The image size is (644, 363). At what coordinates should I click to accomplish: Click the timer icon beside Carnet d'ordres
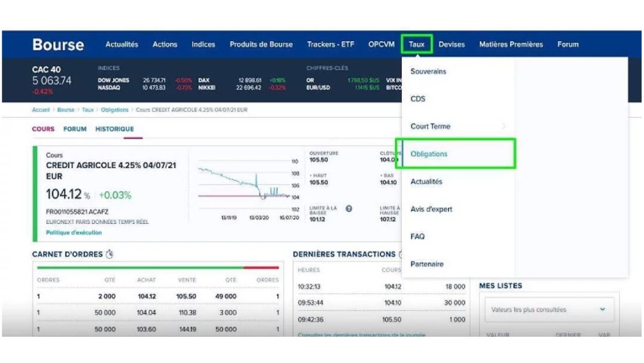pyautogui.click(x=109, y=254)
